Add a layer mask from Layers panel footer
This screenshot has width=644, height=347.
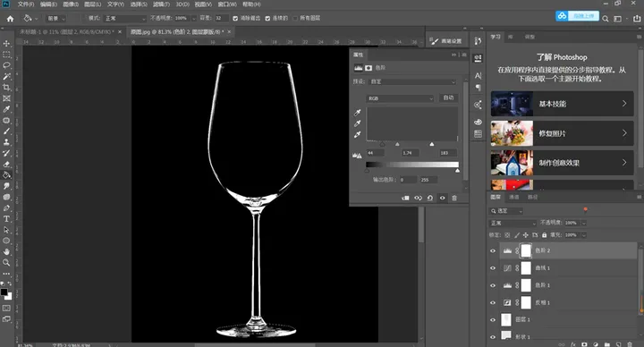tap(584, 344)
